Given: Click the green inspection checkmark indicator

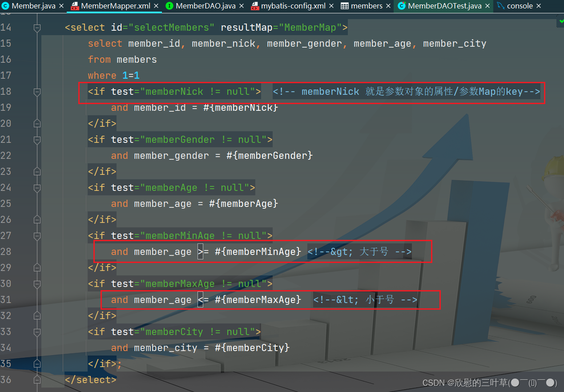Looking at the screenshot, I should click(x=561, y=21).
